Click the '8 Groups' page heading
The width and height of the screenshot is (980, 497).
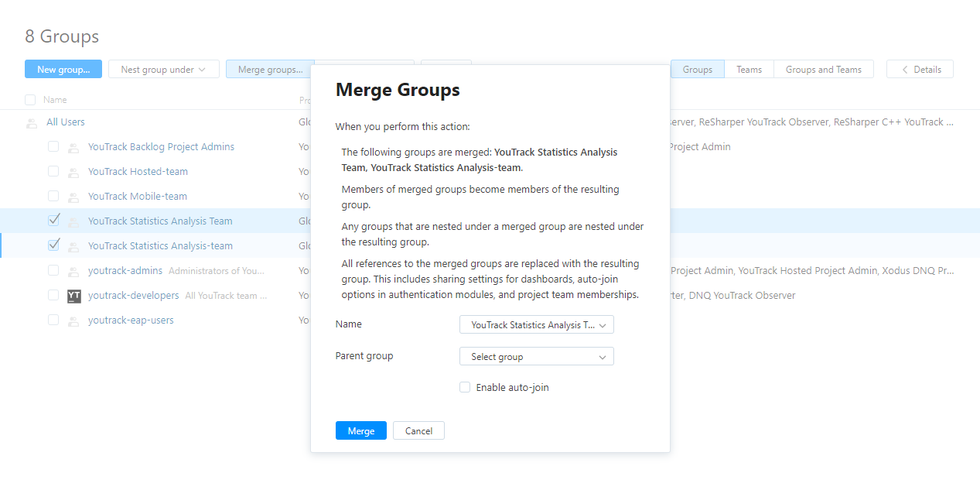point(62,36)
